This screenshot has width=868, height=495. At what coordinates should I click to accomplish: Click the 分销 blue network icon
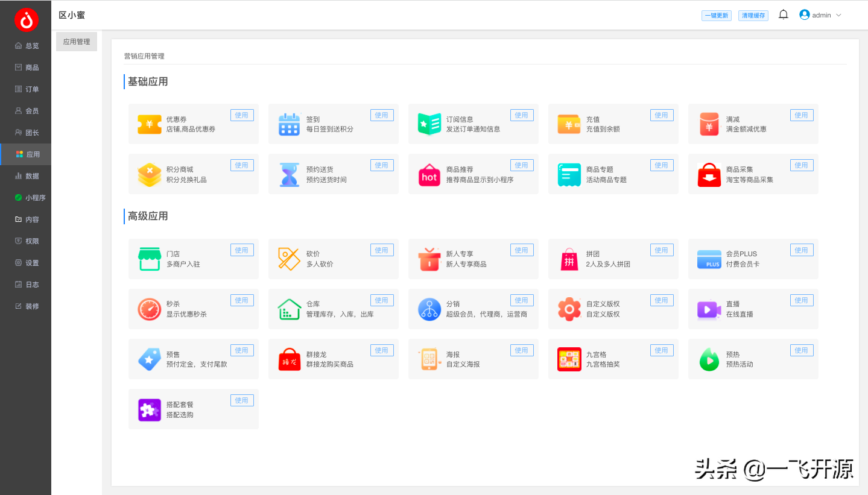coord(429,309)
